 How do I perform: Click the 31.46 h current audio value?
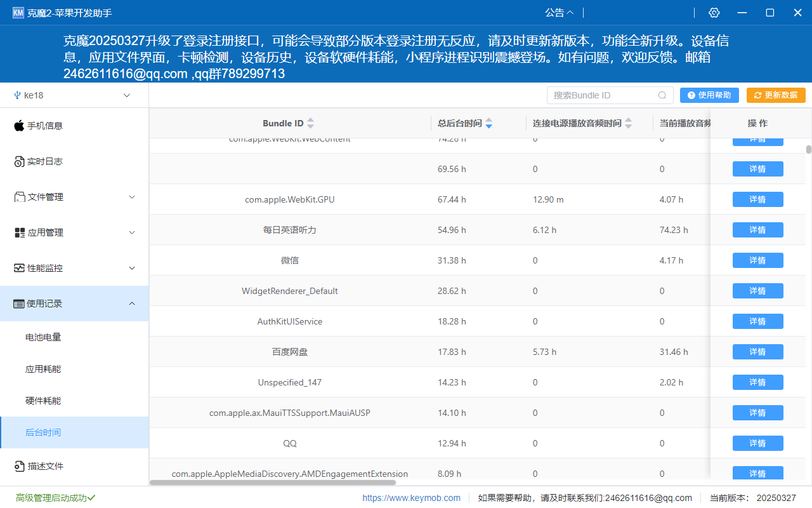(x=674, y=352)
